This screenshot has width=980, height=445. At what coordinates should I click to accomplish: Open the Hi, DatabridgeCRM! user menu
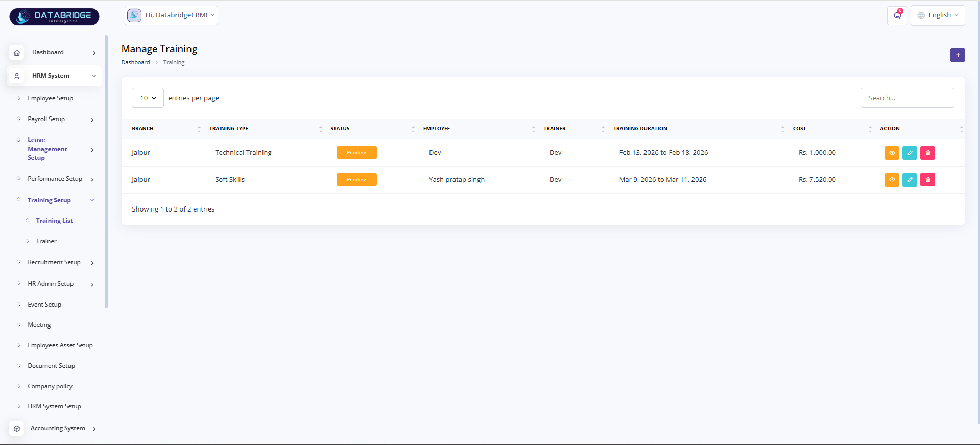(171, 15)
